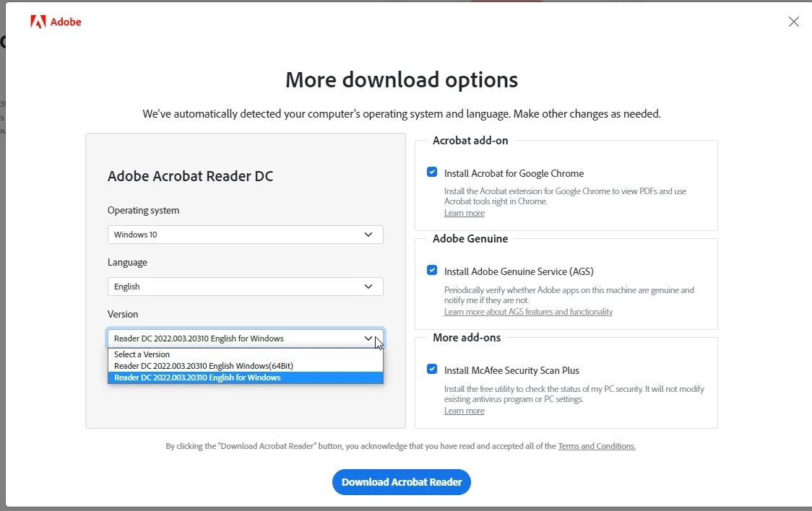Open Learn more under McAfee Security Scan
812x511 pixels.
464,411
